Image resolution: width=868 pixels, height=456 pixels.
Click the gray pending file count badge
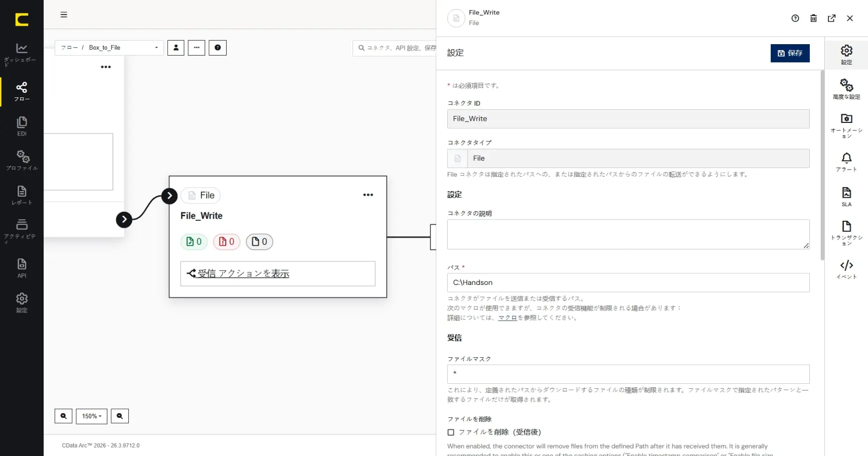tap(259, 242)
